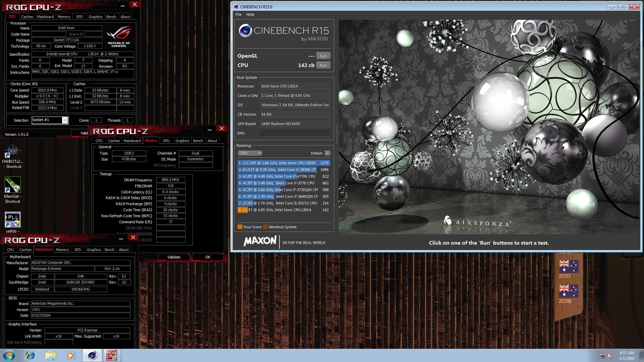This screenshot has height=362, width=644.
Task: Click the CAS# Latency value 6.0 clocks
Action: (x=170, y=192)
